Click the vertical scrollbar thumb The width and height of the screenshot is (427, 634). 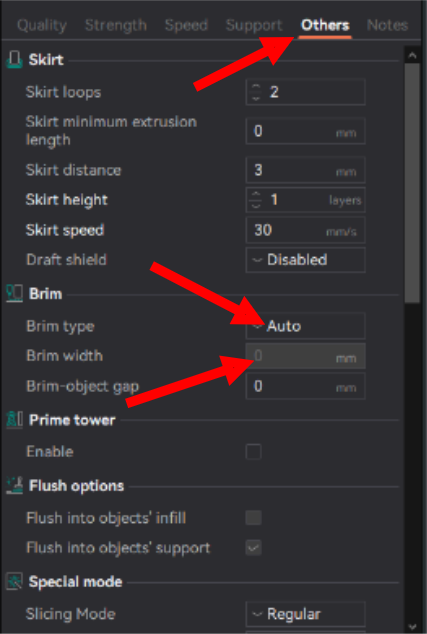(412, 183)
